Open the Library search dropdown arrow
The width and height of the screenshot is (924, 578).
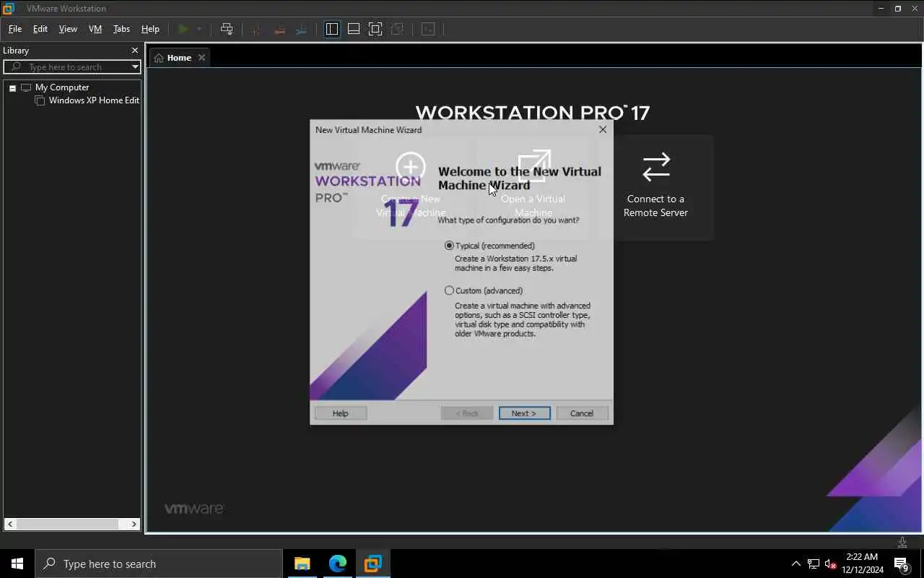[x=135, y=66]
